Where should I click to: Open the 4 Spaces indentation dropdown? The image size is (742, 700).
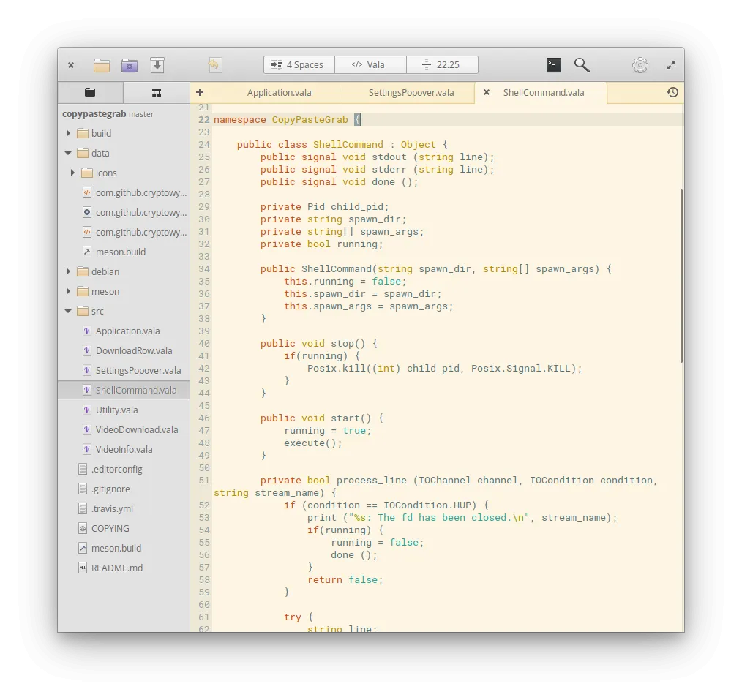[299, 65]
